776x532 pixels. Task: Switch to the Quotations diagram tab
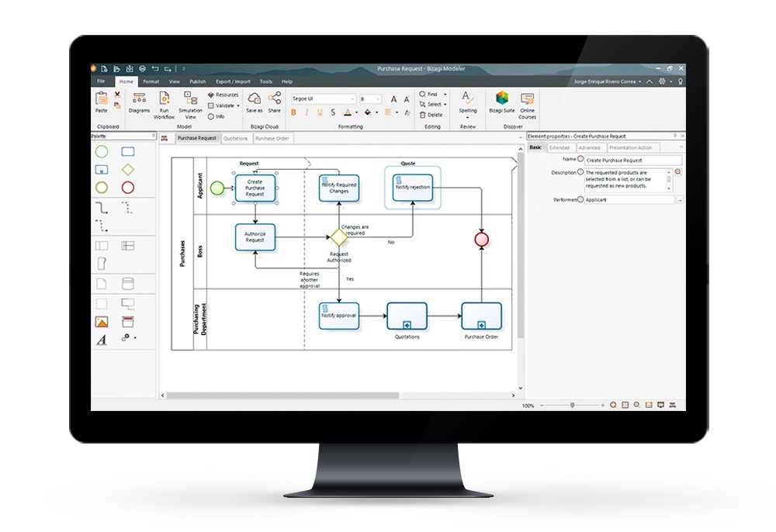[x=236, y=138]
